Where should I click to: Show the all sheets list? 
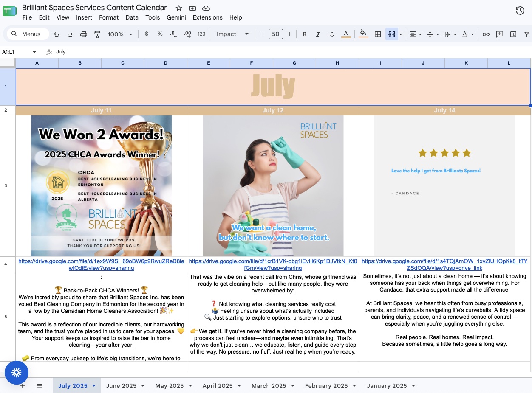40,386
